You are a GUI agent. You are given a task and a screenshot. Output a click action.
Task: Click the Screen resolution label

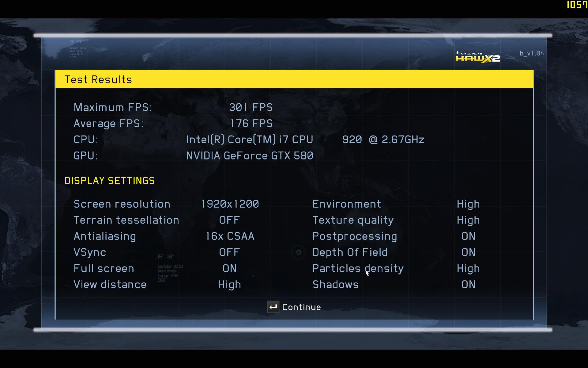(x=122, y=204)
